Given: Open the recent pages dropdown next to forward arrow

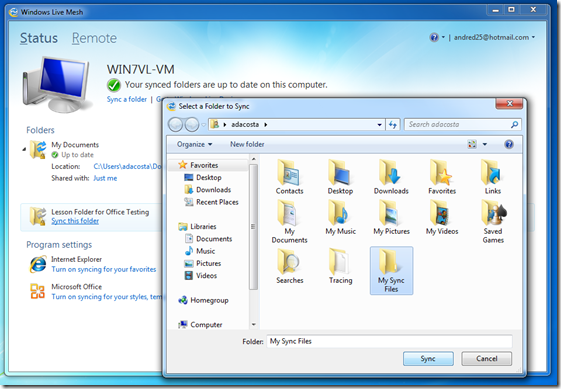Looking at the screenshot, I should pos(203,125).
